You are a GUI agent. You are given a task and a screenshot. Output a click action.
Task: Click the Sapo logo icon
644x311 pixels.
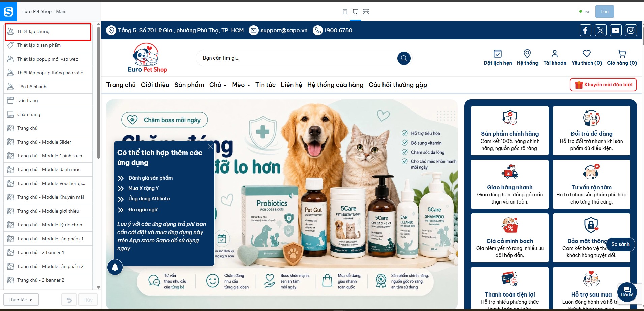[x=8, y=11]
